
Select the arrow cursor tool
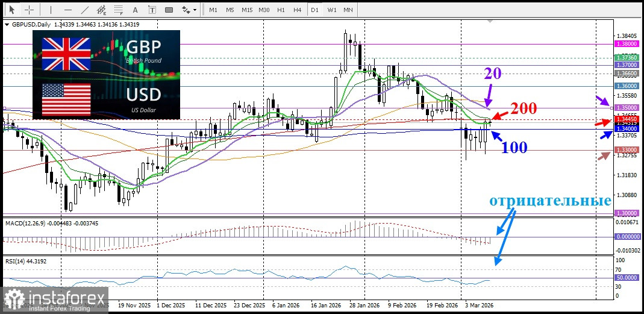tap(11, 10)
